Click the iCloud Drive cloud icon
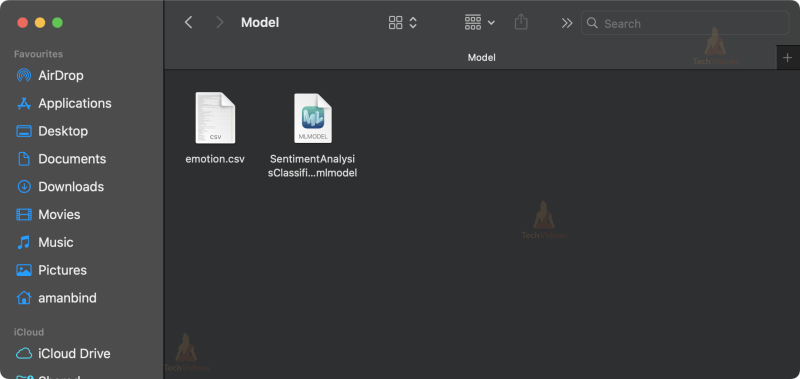Screen dimensions: 800x379 click(23, 353)
